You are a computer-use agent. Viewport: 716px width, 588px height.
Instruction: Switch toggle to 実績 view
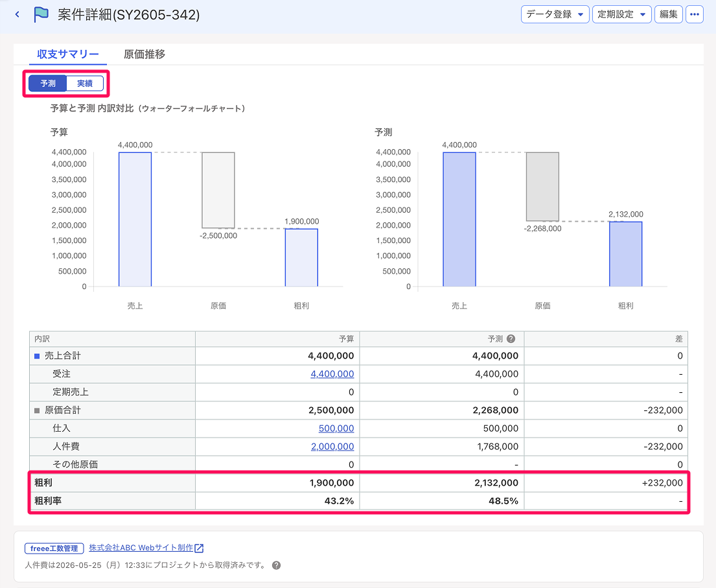coord(85,83)
